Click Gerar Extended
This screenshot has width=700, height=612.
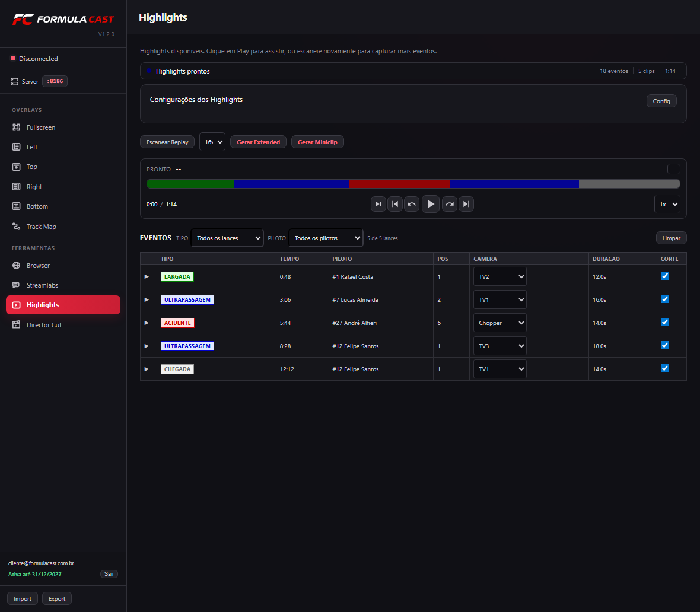click(x=258, y=142)
